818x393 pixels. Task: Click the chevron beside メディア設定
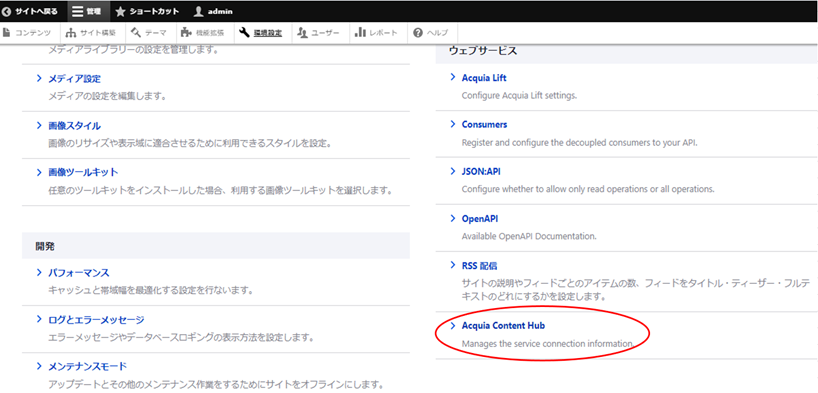[39, 79]
